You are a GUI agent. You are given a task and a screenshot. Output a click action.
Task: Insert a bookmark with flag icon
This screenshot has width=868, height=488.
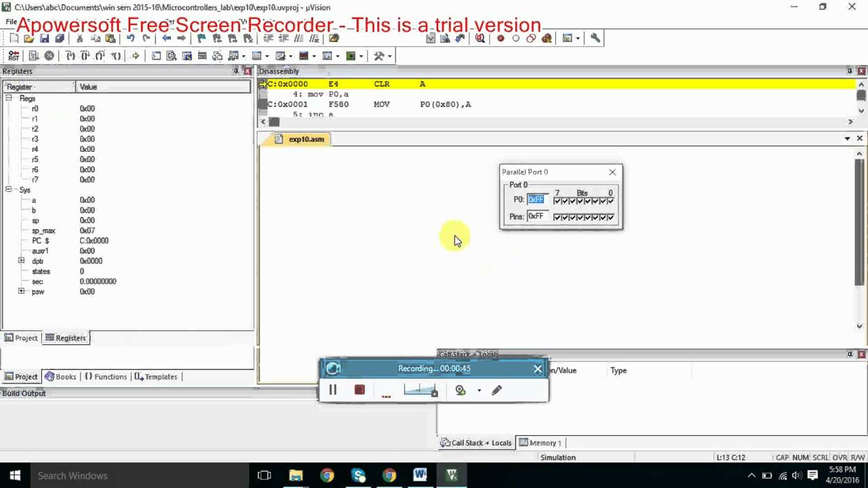tap(201, 39)
